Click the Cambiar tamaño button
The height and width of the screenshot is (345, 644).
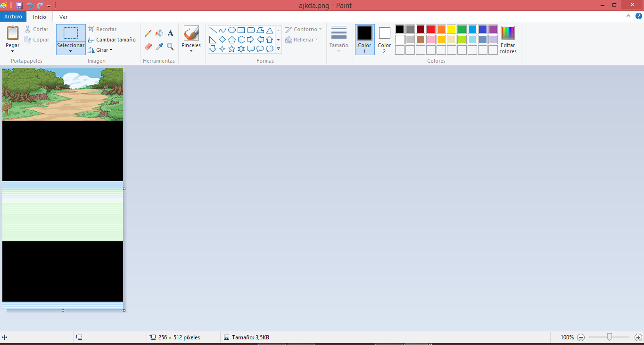point(112,40)
